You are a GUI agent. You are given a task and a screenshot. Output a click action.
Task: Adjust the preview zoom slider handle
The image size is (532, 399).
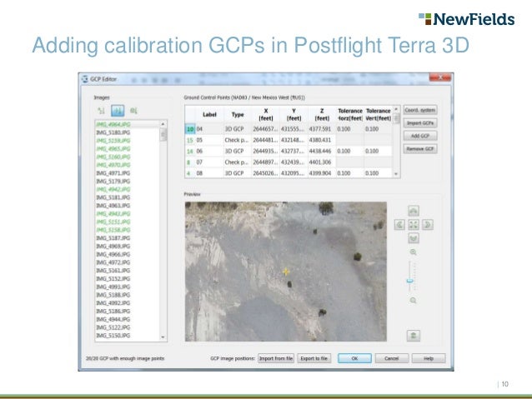click(410, 281)
